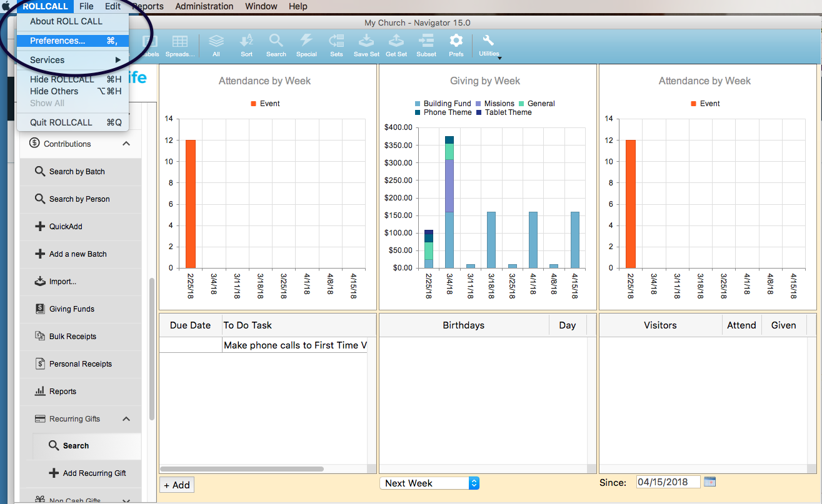Click the + Add task button

pos(177,485)
